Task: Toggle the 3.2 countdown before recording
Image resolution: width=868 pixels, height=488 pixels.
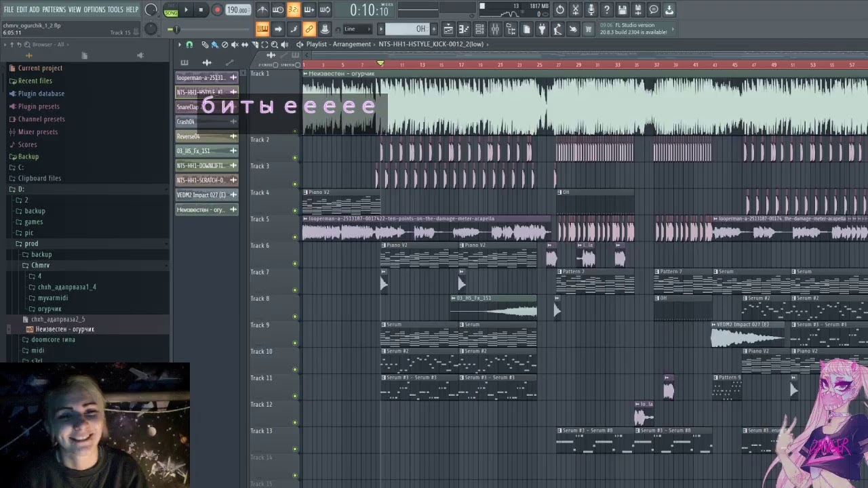Action: click(x=294, y=9)
